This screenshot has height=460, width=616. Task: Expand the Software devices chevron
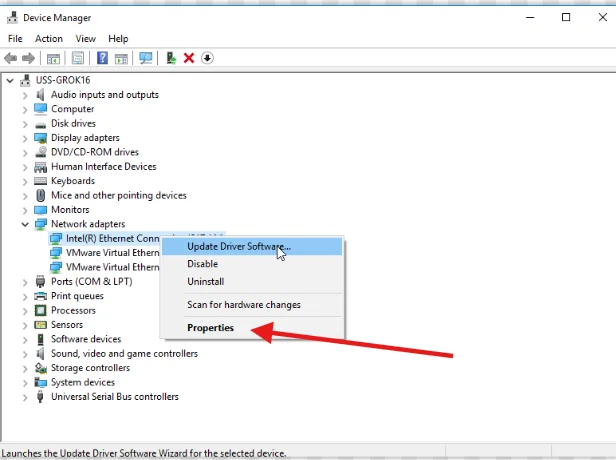(25, 340)
